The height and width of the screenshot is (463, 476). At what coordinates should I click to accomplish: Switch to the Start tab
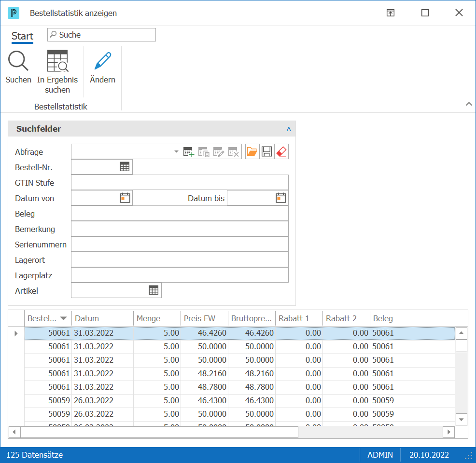[x=23, y=36]
